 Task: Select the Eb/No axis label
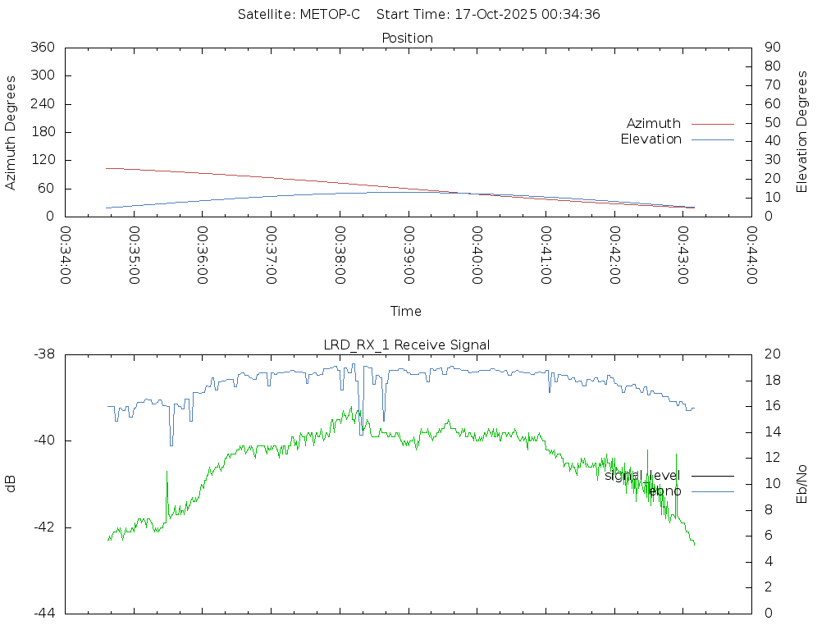(802, 484)
